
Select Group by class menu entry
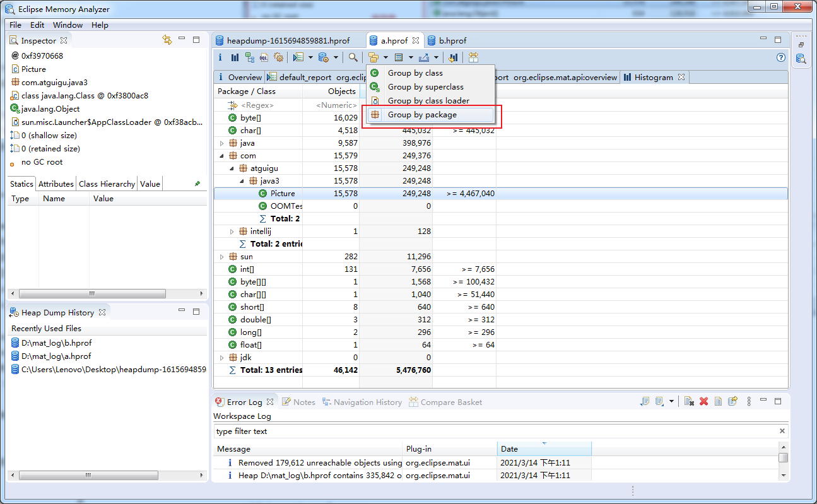click(x=430, y=73)
